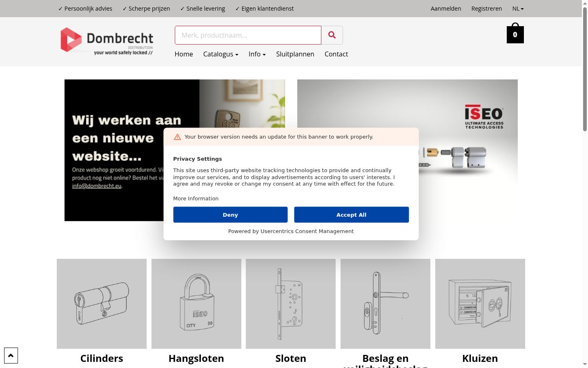
Task: Open the Sloten mortise lock image
Action: pos(291,304)
